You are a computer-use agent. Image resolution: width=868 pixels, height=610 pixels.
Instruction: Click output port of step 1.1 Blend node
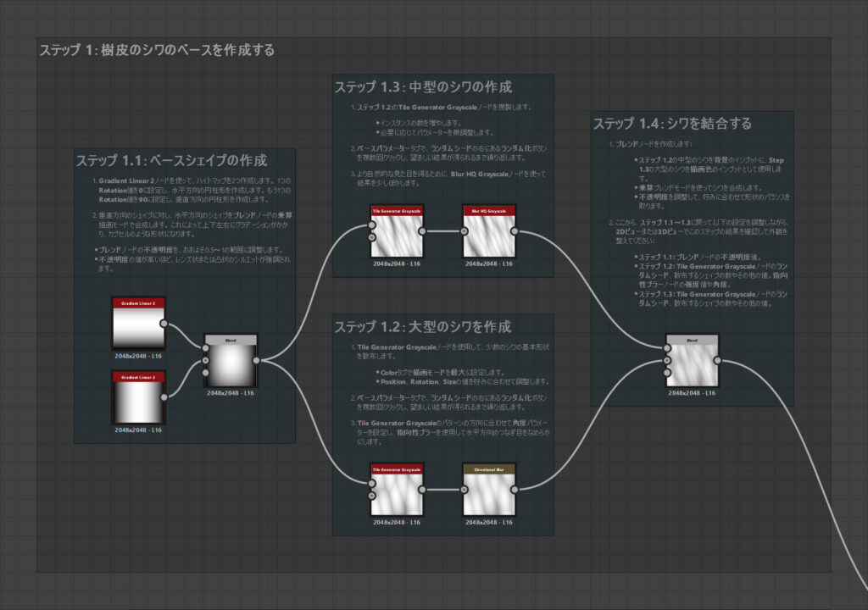[257, 360]
